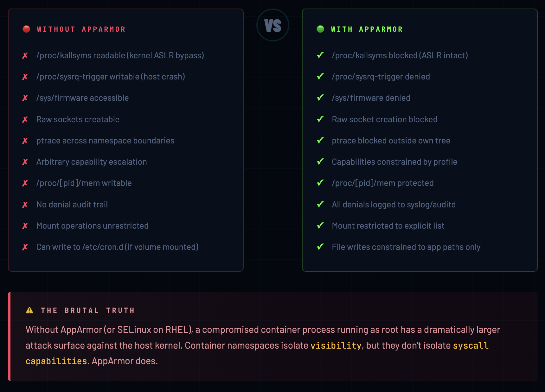This screenshot has height=392, width=545.
Task: Click the highlighted word visibility
Action: point(336,345)
